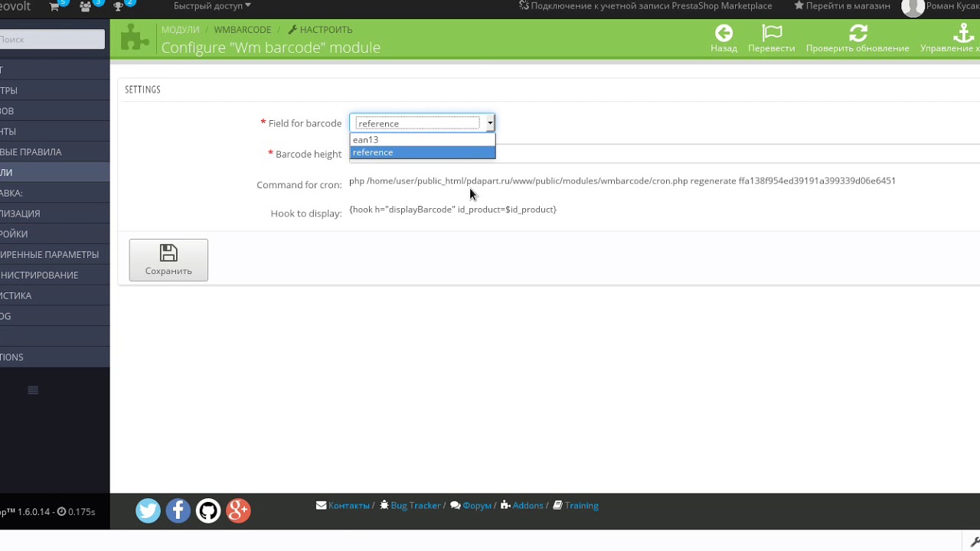Click the Field for barcode select box

pos(422,123)
